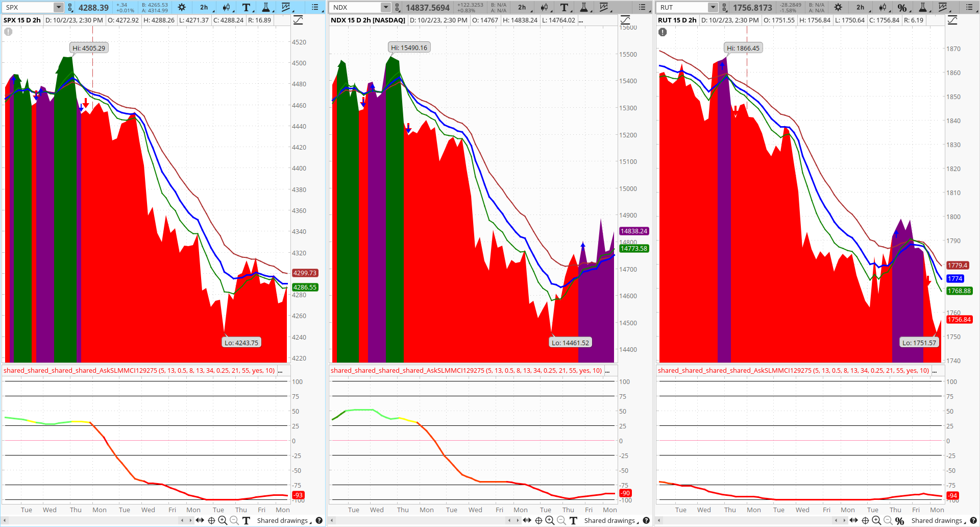The width and height of the screenshot is (980, 527).
Task: Click RUT scroll-left arrow at bottom
Action: 659,520
